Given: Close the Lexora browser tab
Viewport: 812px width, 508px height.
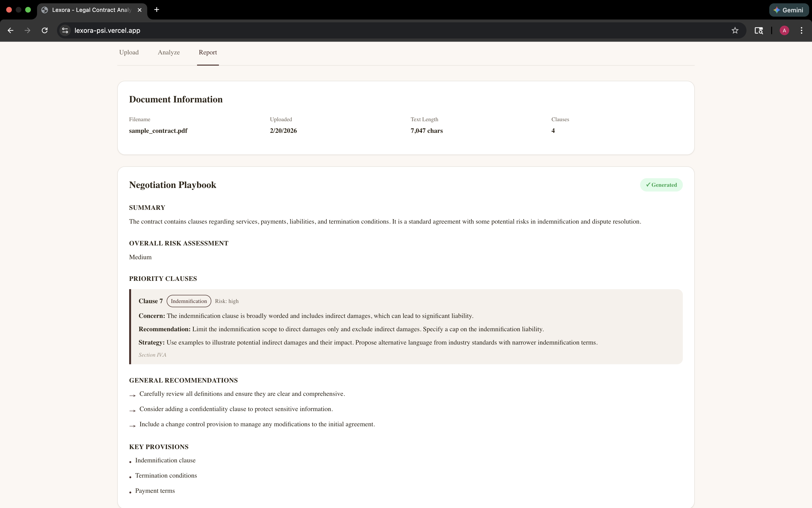Looking at the screenshot, I should (x=140, y=10).
